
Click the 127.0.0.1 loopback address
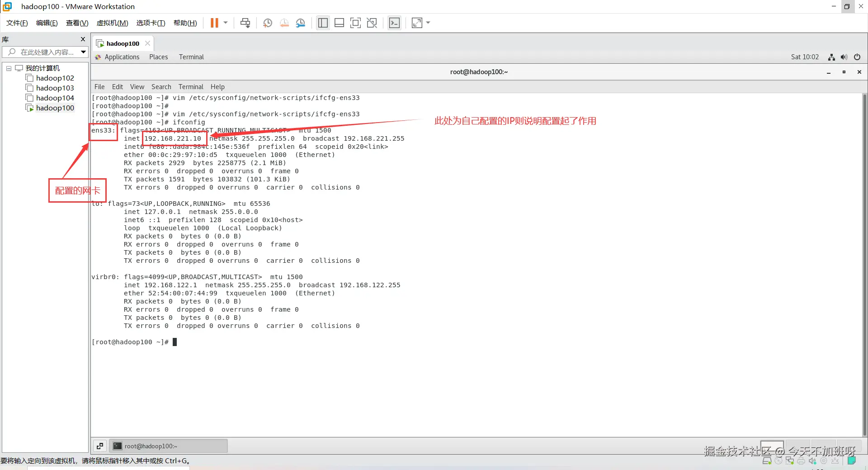[162, 212]
